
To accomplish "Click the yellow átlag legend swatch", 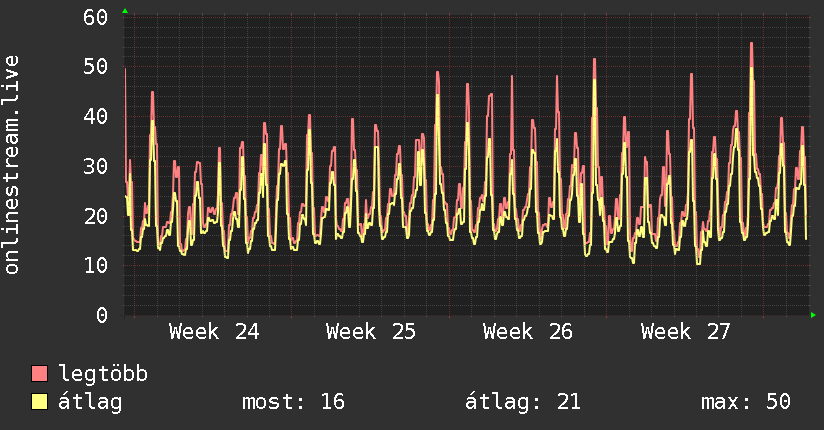I will tap(39, 402).
